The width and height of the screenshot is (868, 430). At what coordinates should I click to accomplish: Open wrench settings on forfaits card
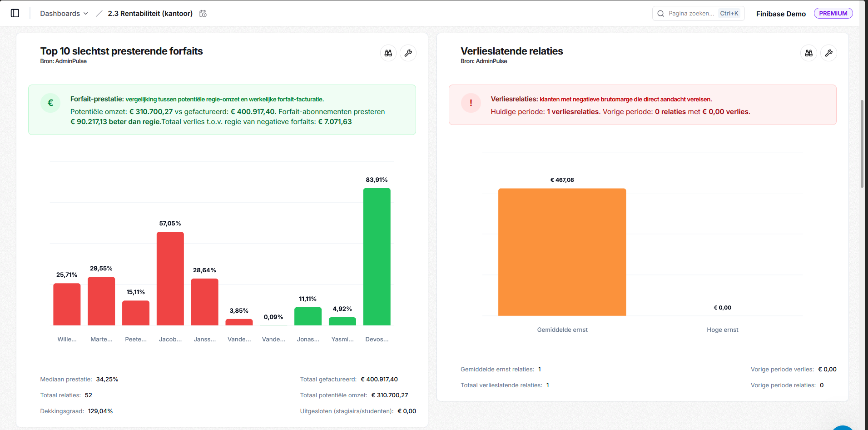click(x=408, y=53)
